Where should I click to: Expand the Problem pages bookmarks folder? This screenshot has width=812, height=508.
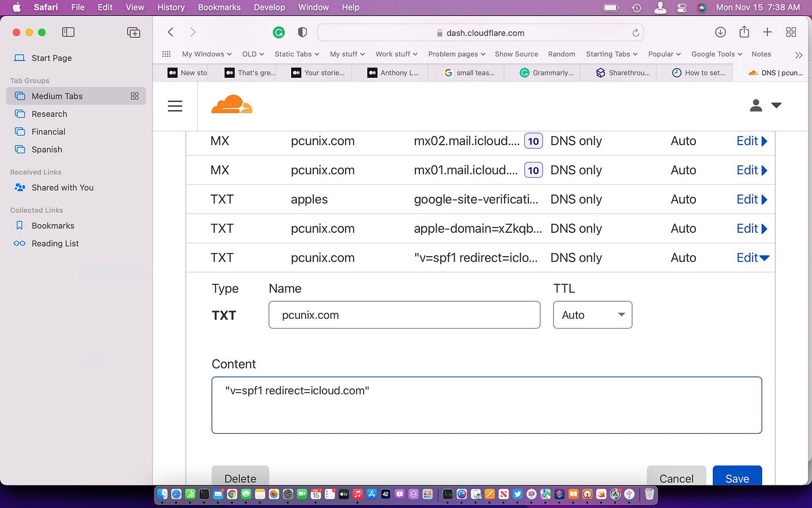(x=457, y=54)
